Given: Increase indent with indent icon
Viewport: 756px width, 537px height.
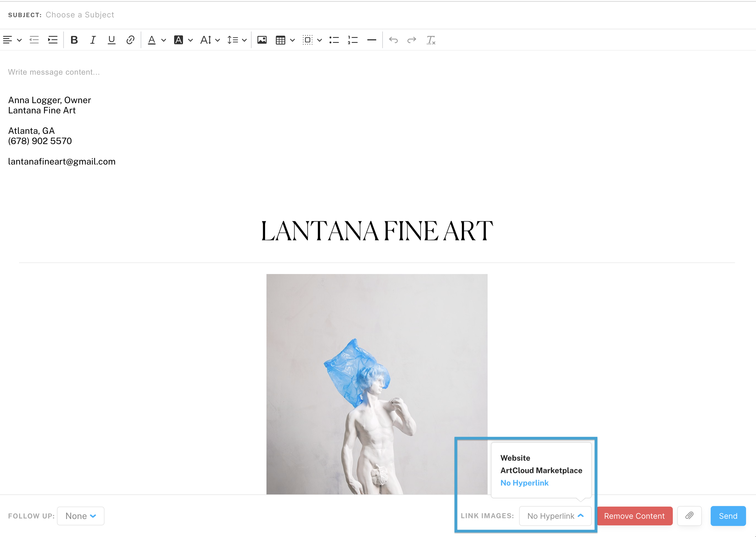Looking at the screenshot, I should click(x=53, y=40).
